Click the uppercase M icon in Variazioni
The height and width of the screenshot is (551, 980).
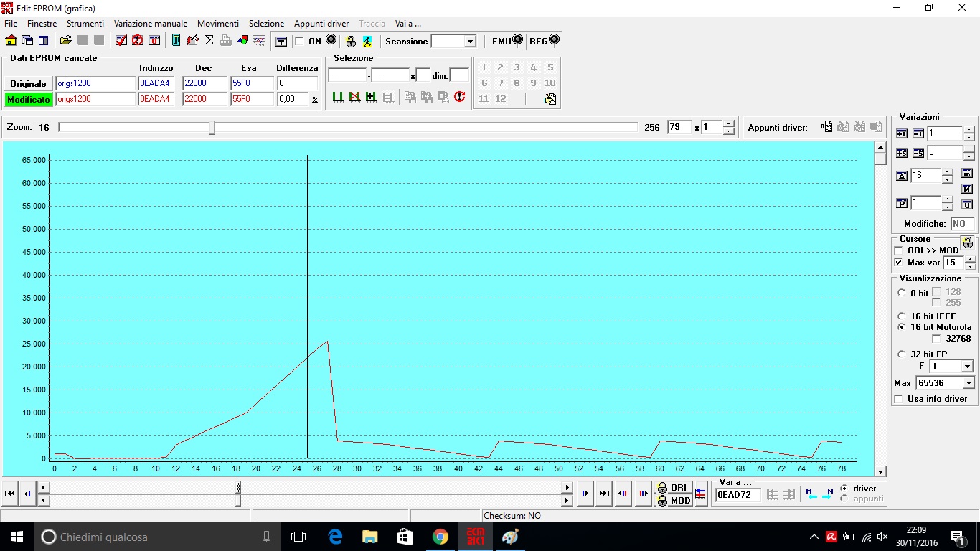pos(967,189)
